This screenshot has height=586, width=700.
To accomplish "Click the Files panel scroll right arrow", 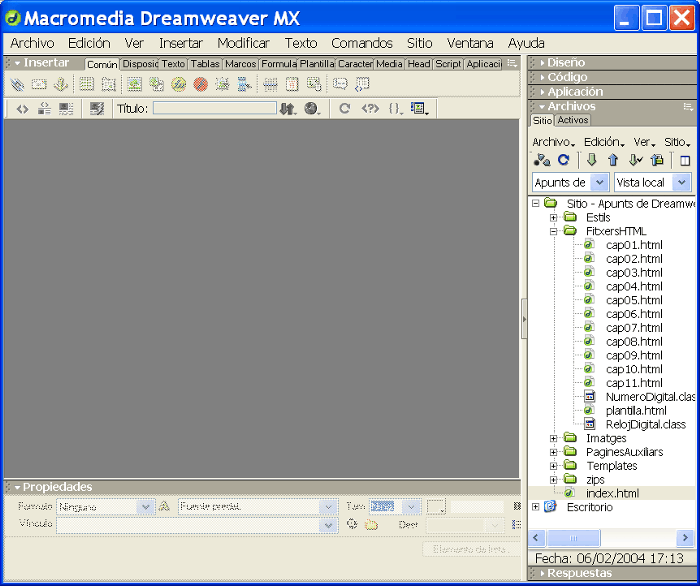I will (685, 538).
